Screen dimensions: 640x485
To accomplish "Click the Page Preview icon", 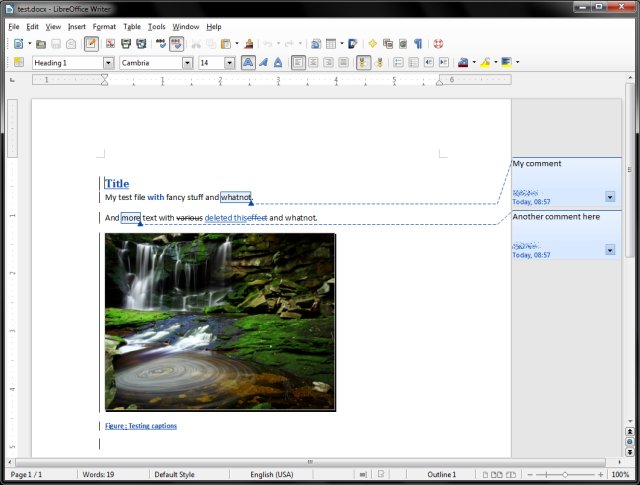I will 141,44.
